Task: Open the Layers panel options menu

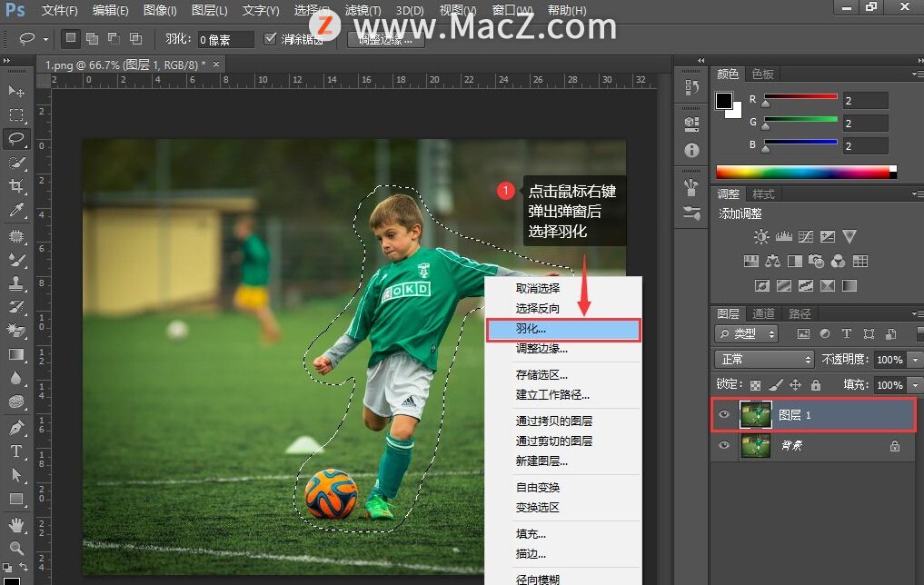Action: 917,314
